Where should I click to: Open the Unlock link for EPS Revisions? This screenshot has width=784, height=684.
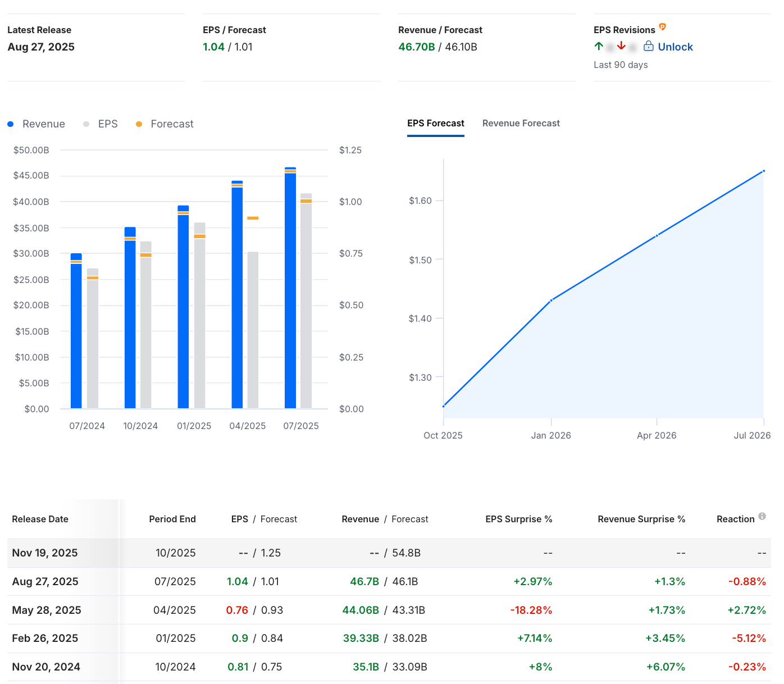[675, 47]
